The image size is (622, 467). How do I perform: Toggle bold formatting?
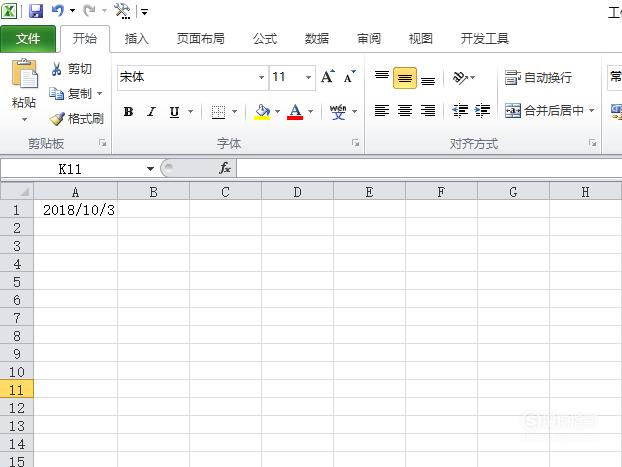coord(128,112)
